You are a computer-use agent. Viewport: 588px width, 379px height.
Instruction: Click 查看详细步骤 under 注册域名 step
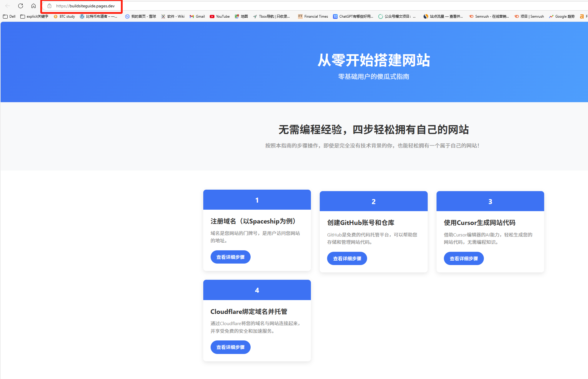[x=230, y=257]
